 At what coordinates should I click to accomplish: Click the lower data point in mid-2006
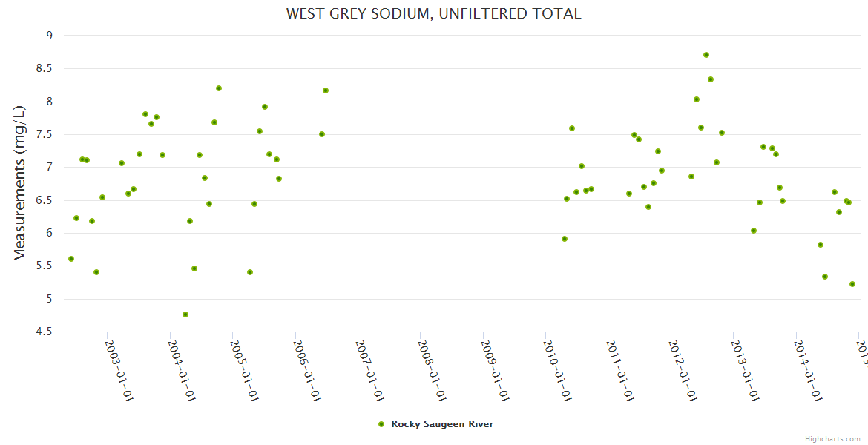322,134
